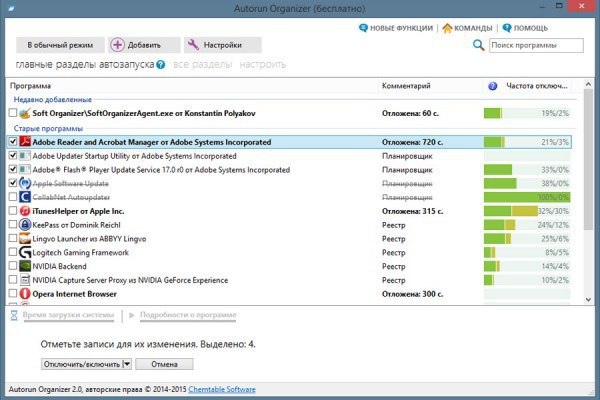
Task: Click the Старые программы group header
Action: pyautogui.click(x=48, y=128)
